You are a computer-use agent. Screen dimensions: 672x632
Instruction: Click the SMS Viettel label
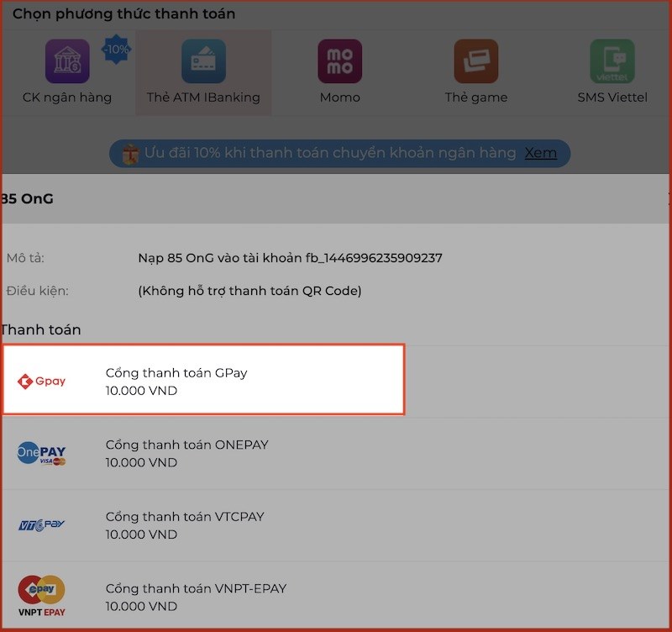click(612, 97)
